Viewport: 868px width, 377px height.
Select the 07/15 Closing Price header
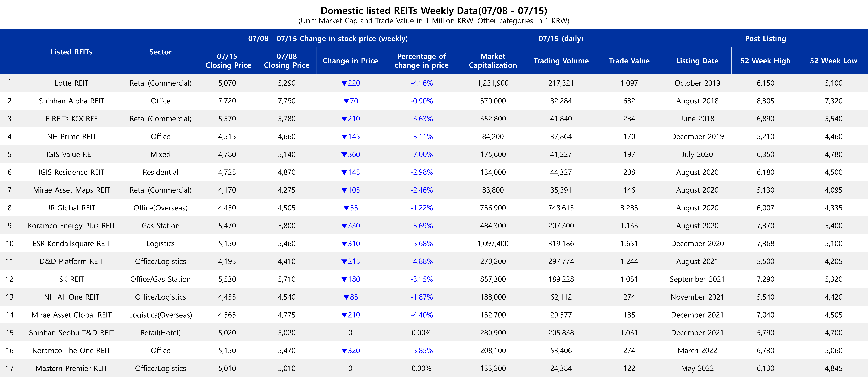(227, 61)
